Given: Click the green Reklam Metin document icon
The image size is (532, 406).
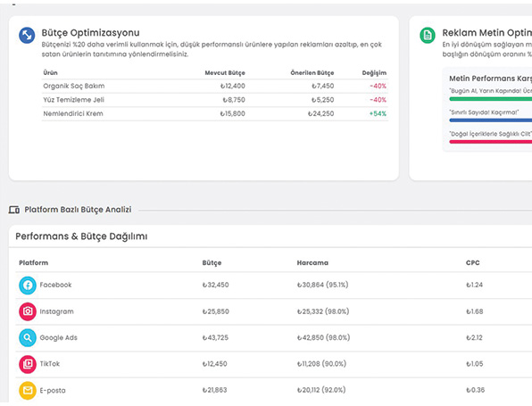Looking at the screenshot, I should (x=428, y=36).
